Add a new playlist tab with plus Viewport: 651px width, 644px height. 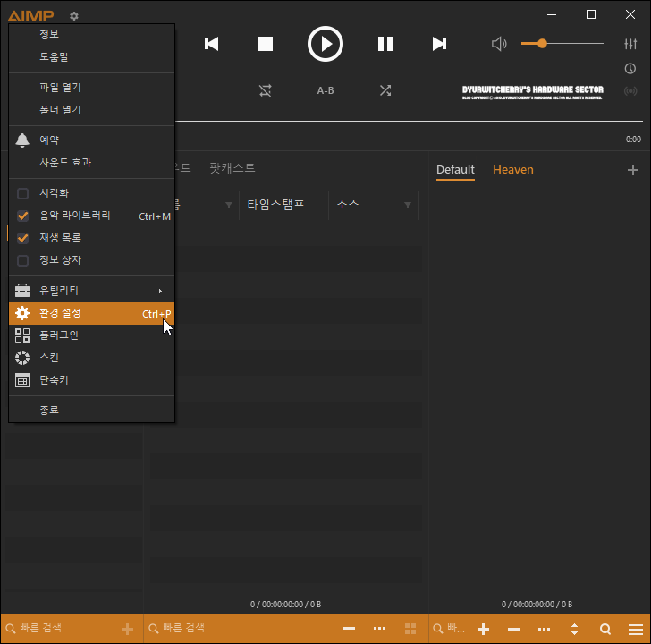pos(632,170)
